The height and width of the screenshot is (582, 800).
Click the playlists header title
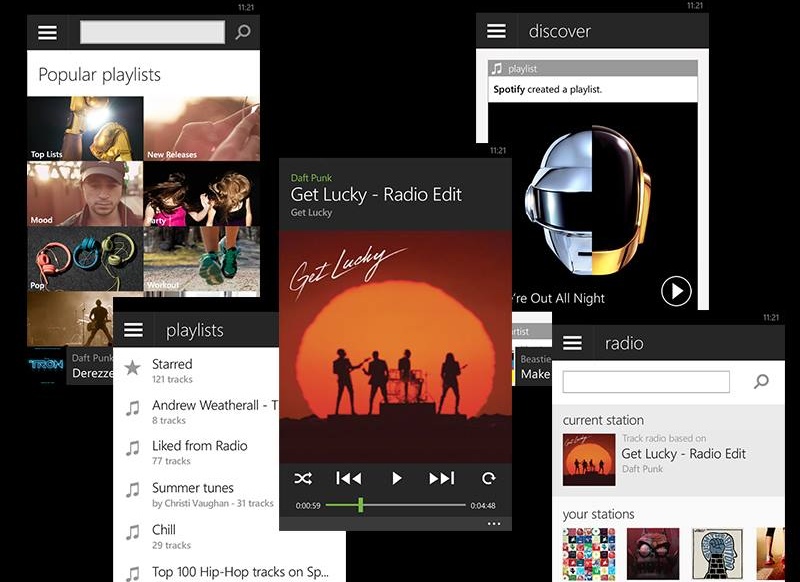195,331
